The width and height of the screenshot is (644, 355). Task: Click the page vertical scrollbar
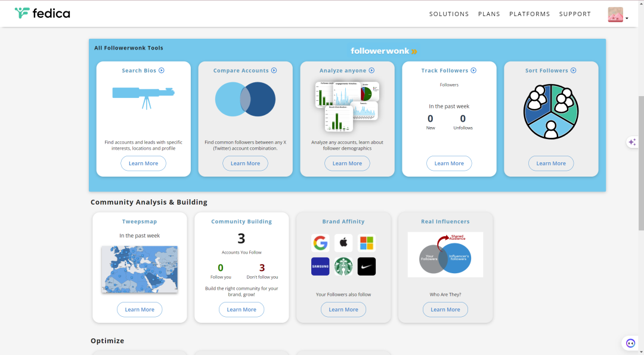pos(641,163)
